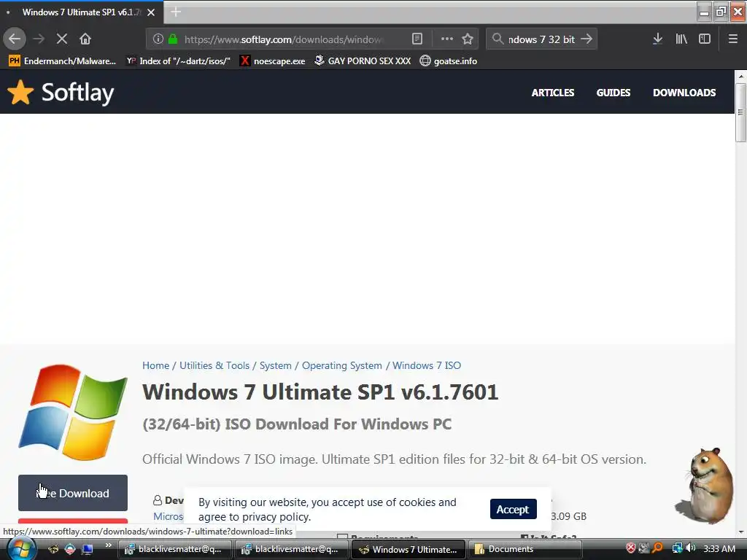Viewport: 747px width, 560px height.
Task: Submit the search with the arrow
Action: coord(587,39)
